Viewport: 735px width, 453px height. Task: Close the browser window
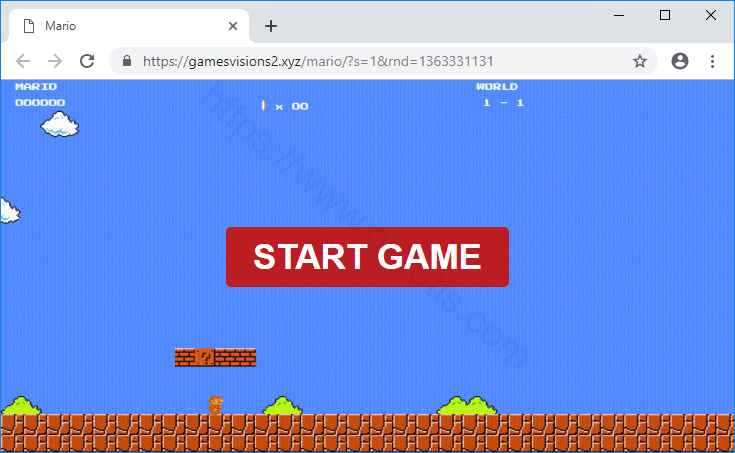pos(711,15)
